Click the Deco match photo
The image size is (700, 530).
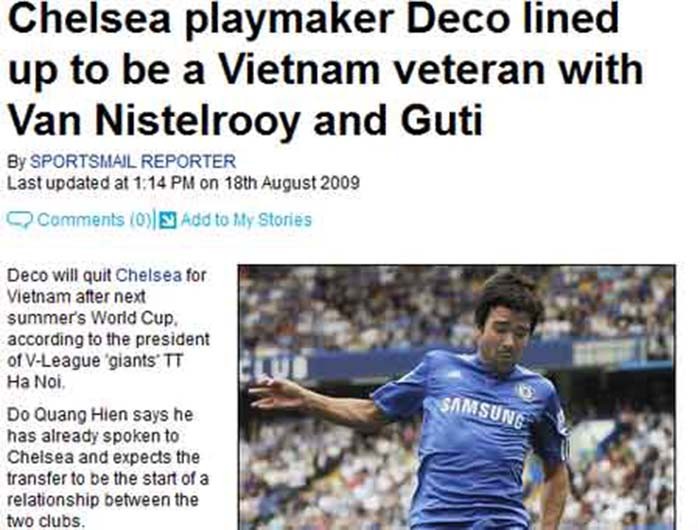click(x=457, y=397)
